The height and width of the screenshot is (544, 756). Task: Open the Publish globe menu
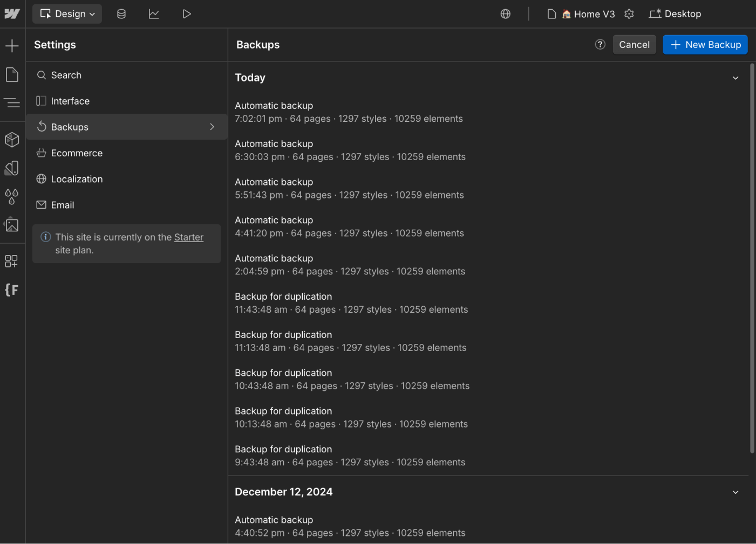[x=506, y=13]
